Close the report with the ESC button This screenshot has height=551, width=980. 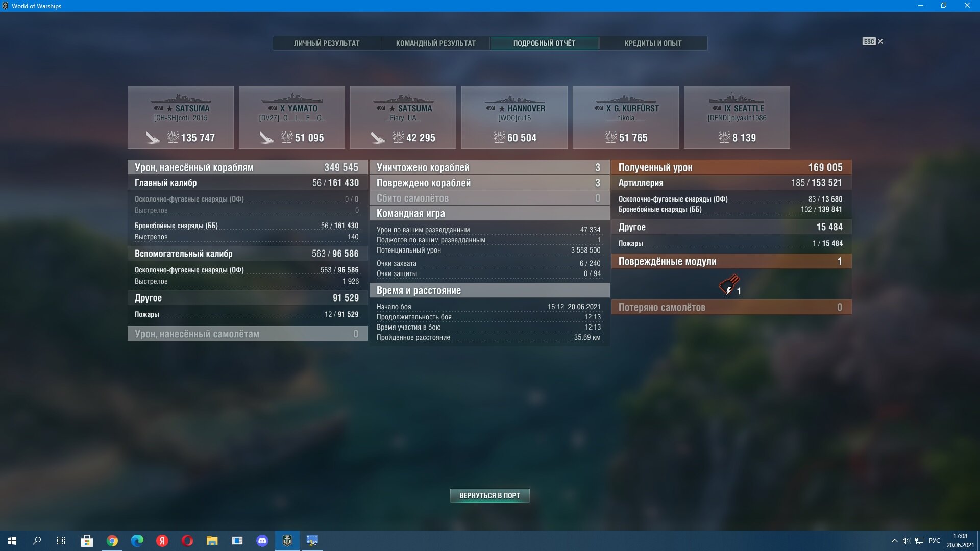pyautogui.click(x=872, y=41)
